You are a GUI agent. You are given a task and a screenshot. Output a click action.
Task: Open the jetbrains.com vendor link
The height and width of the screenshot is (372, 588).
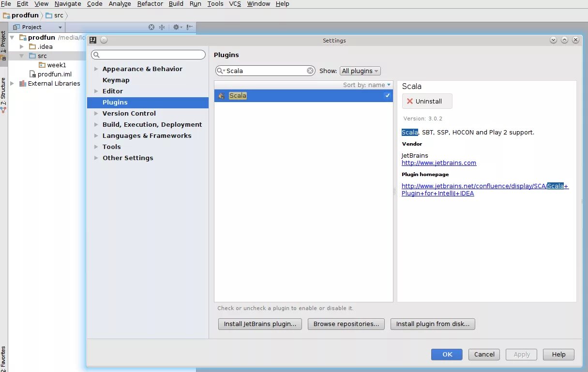tap(439, 163)
